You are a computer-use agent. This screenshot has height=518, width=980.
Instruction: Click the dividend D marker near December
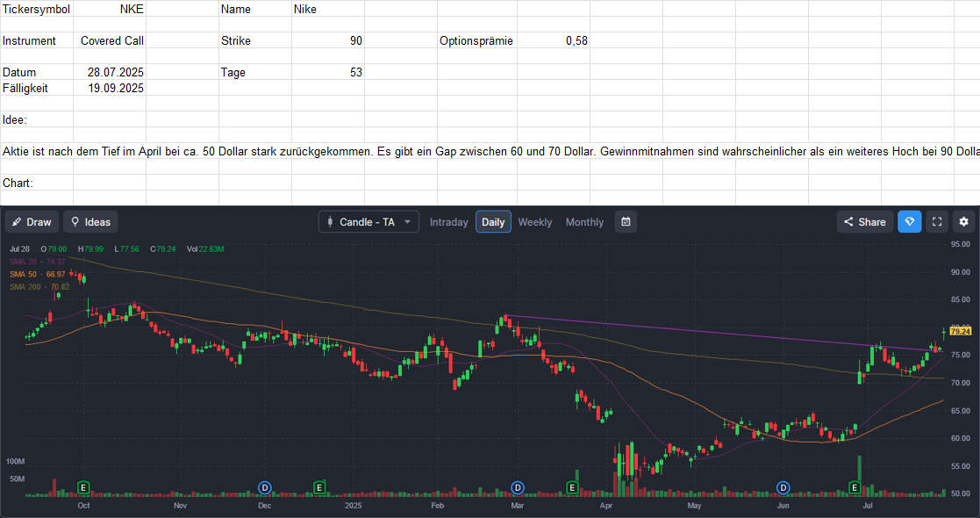(x=264, y=487)
